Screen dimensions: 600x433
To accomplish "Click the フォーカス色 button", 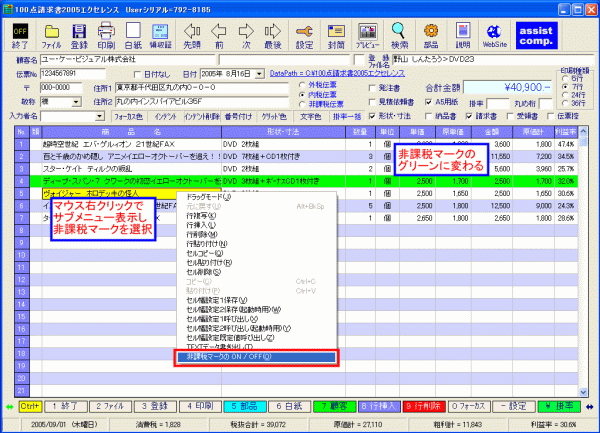I will (x=128, y=116).
